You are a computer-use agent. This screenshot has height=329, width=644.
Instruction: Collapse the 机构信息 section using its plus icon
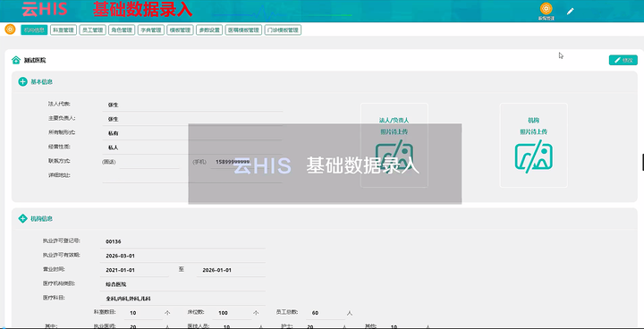coord(22,218)
